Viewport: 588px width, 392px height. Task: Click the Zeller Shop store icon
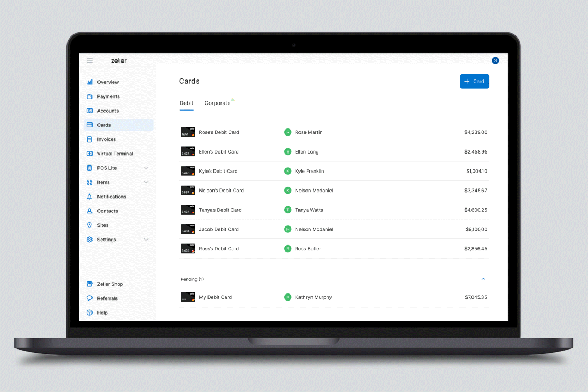coord(89,284)
